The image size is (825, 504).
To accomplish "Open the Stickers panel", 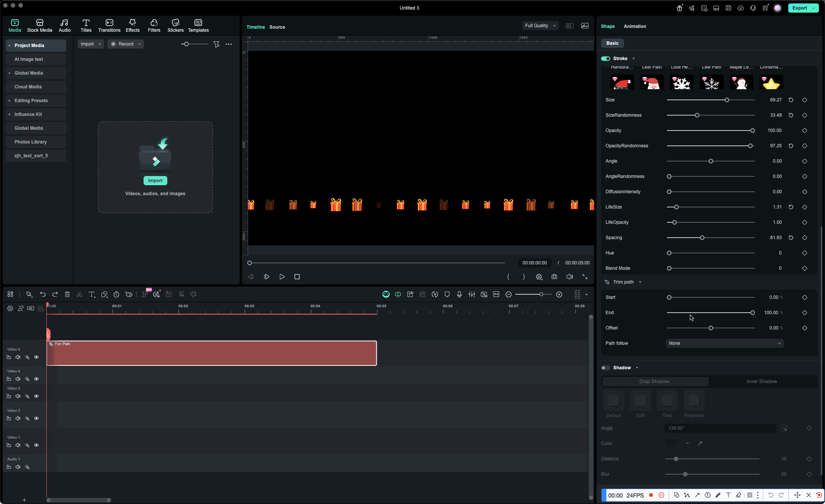I will coord(175,25).
